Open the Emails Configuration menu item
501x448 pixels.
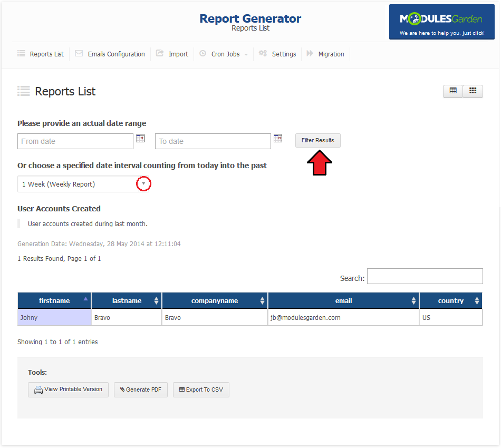pyautogui.click(x=117, y=54)
